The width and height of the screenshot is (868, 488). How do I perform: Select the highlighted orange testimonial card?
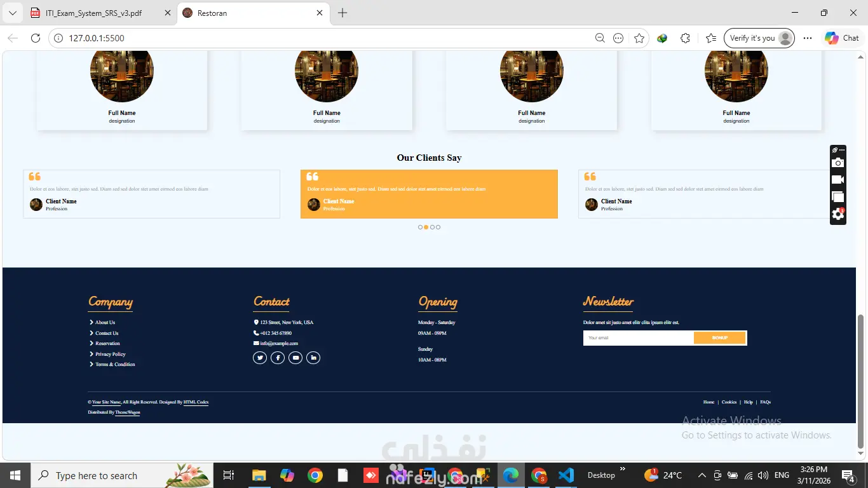click(x=429, y=194)
